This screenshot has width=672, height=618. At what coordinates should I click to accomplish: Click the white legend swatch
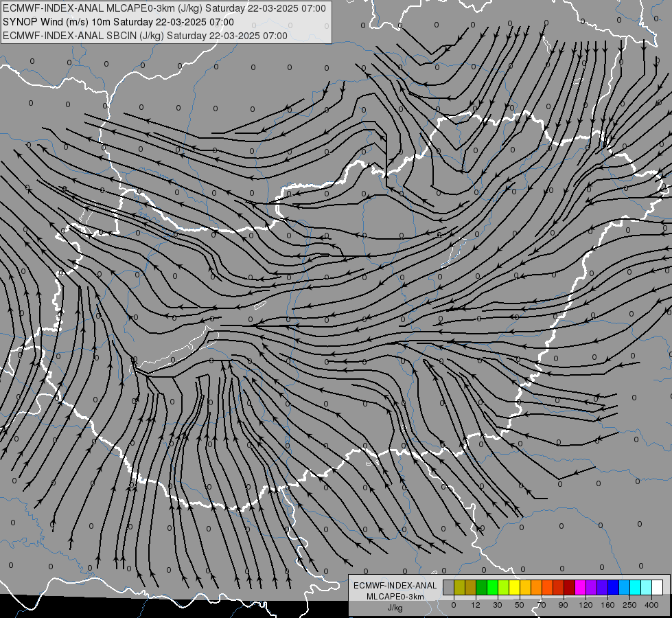click(657, 587)
